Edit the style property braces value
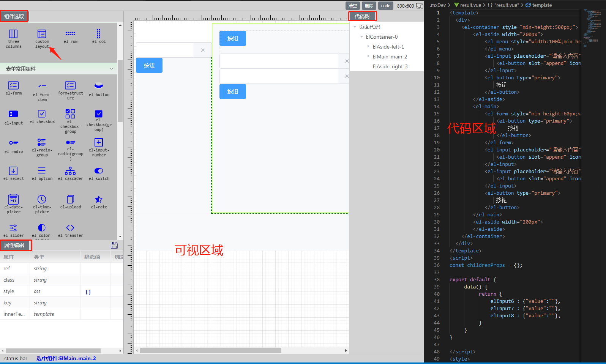 [x=88, y=292]
